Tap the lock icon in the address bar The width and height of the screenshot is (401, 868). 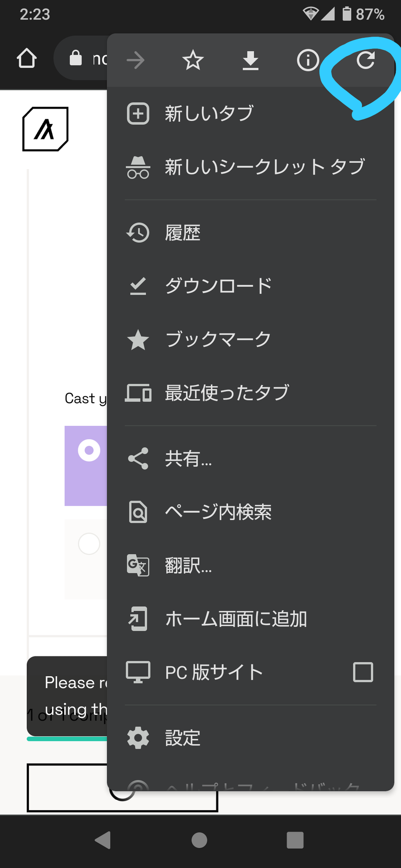(x=76, y=58)
